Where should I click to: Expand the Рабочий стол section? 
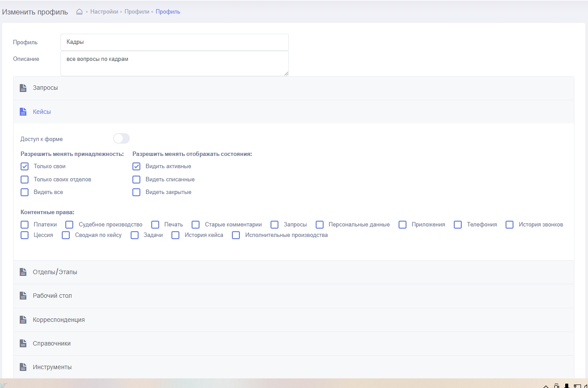pos(52,296)
